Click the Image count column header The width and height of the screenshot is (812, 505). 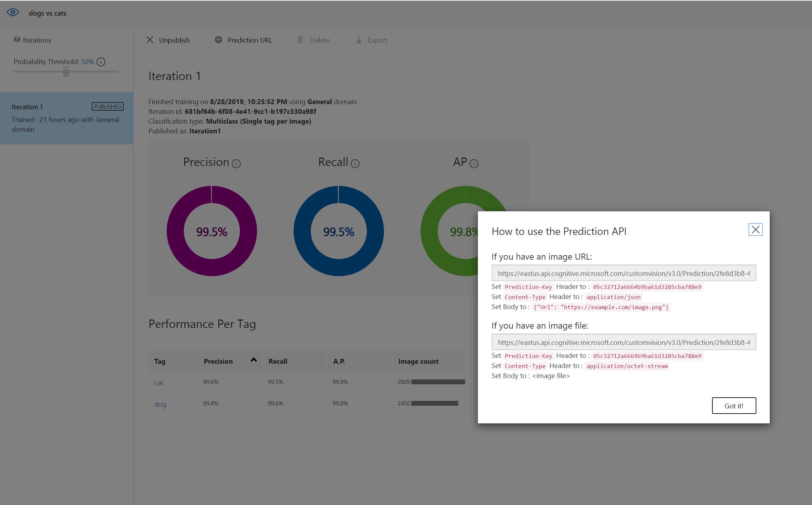(418, 362)
